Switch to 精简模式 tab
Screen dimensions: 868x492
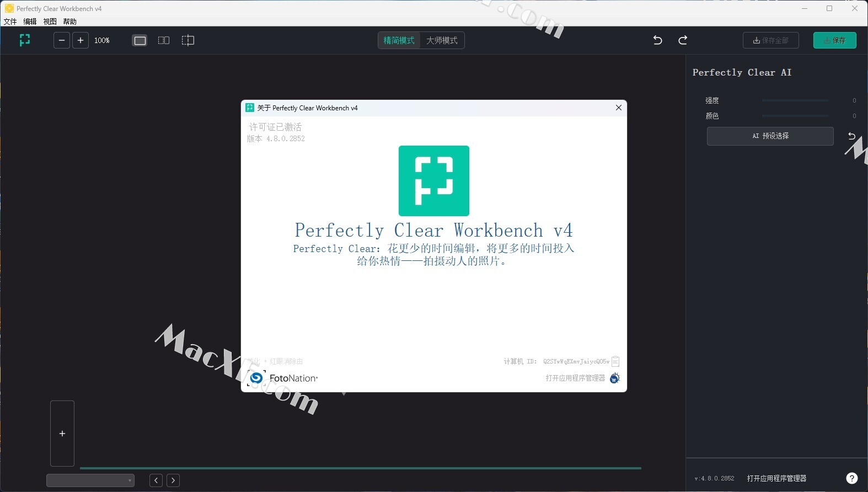399,40
